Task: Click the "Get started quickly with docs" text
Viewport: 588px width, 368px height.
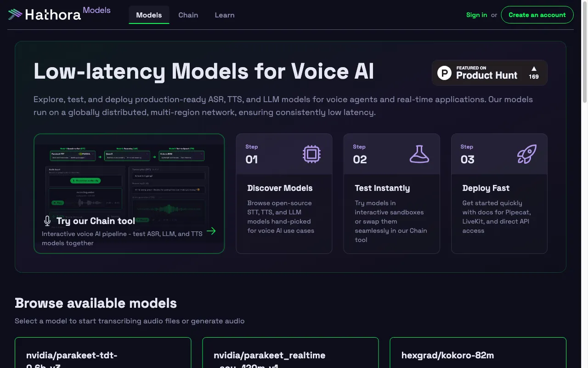Action: (497, 217)
